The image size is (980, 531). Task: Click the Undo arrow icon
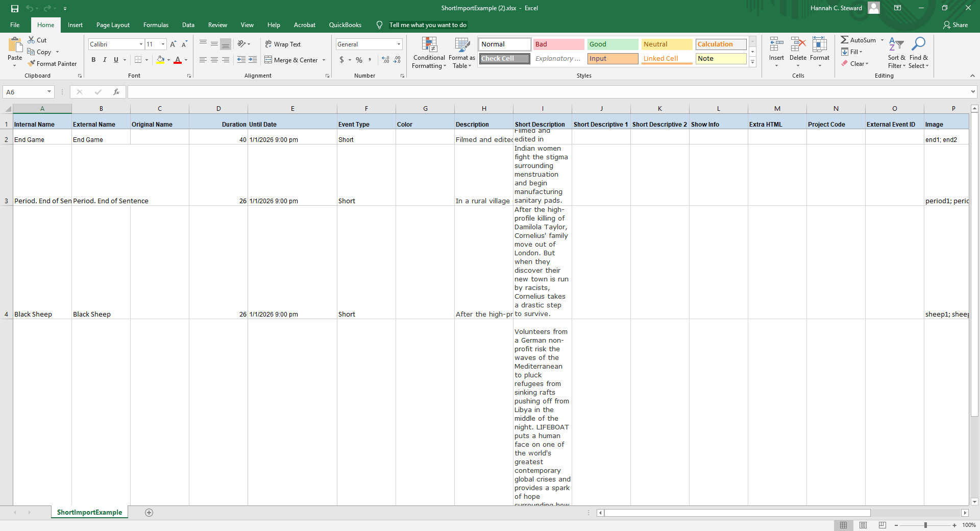tap(29, 8)
